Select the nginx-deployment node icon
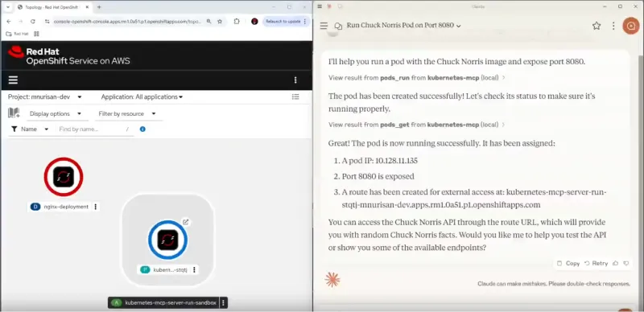The image size is (644, 312). click(x=64, y=177)
